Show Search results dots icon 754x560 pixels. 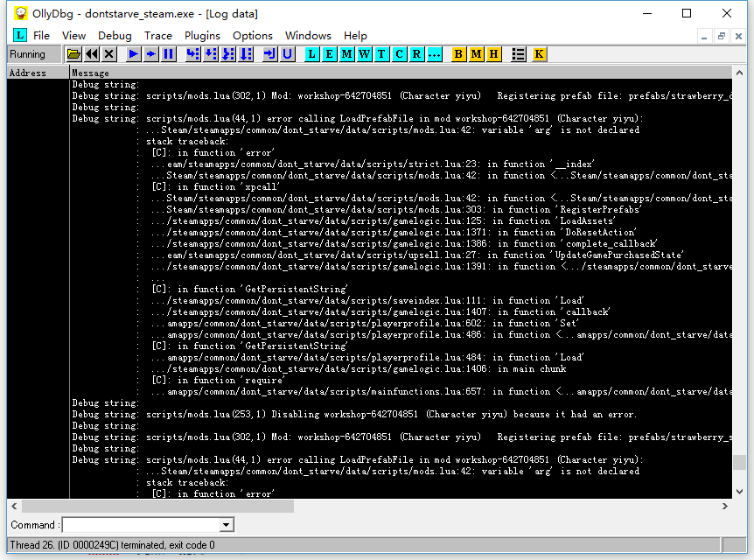click(434, 54)
